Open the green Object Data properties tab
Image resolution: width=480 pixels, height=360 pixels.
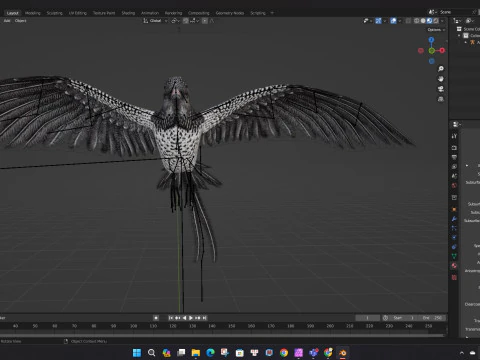pyautogui.click(x=454, y=256)
